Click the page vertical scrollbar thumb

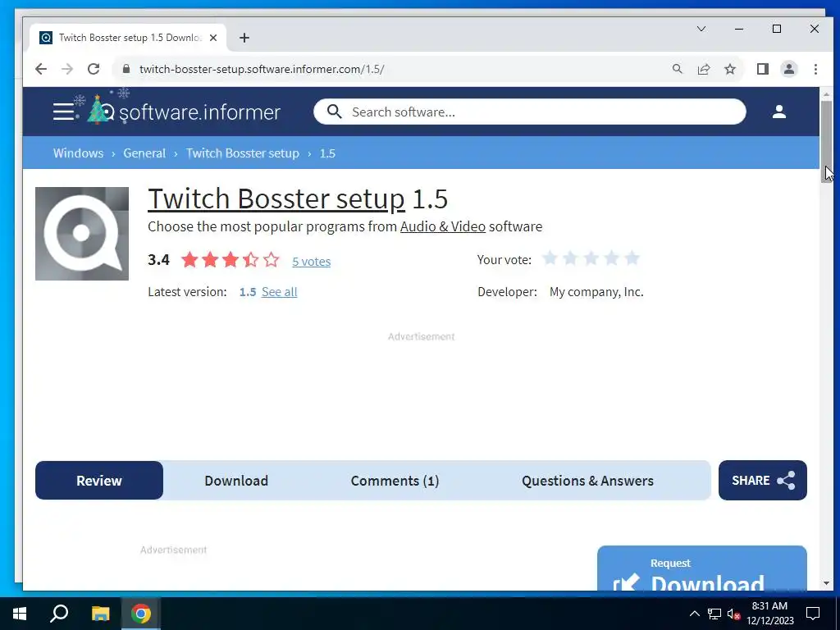coord(826,141)
